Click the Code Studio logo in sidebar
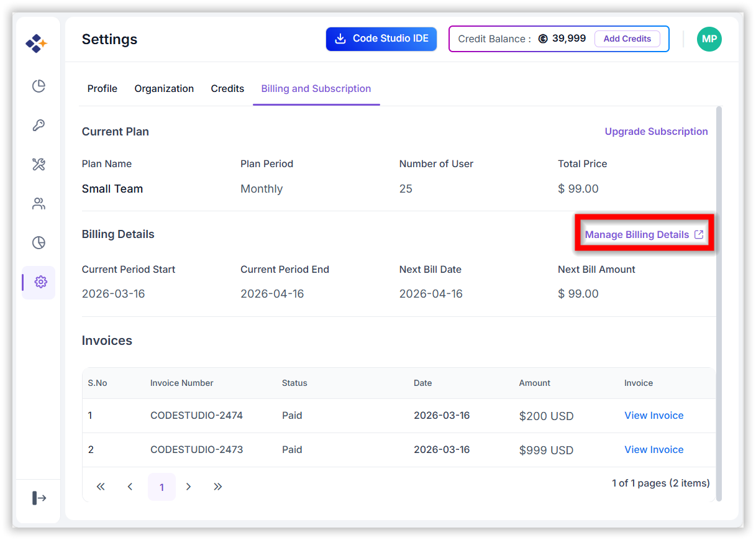Image resolution: width=756 pixels, height=540 pixels. [36, 43]
